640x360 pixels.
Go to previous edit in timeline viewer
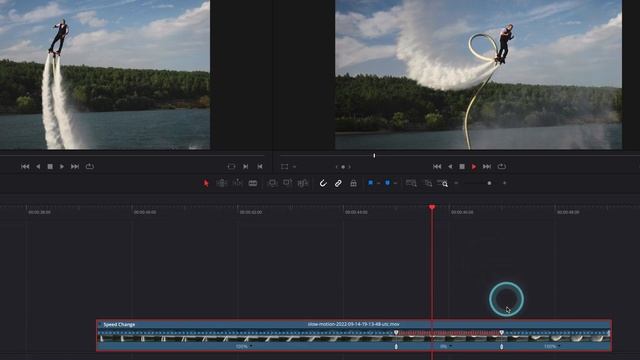click(336, 167)
